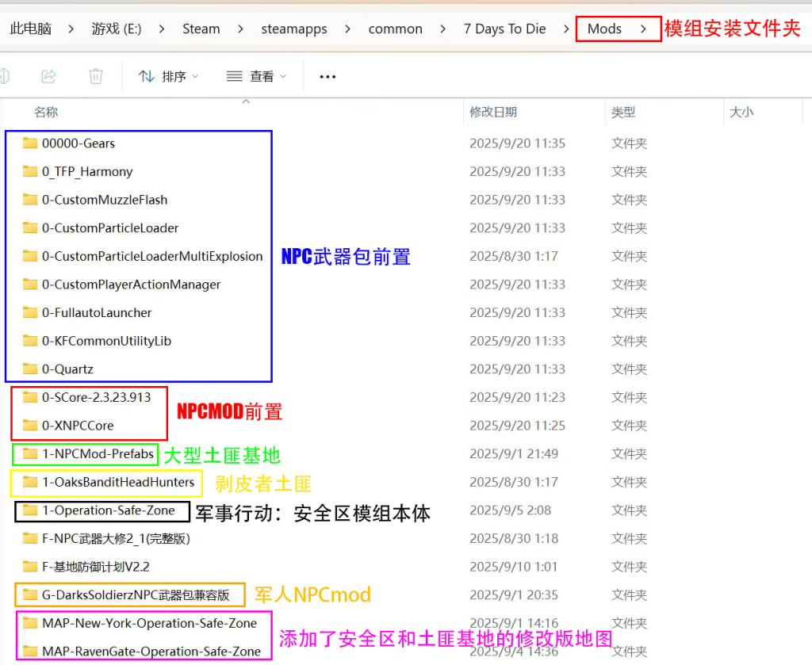Sort by 修改日期 column header
The height and width of the screenshot is (665, 812).
pos(492,113)
